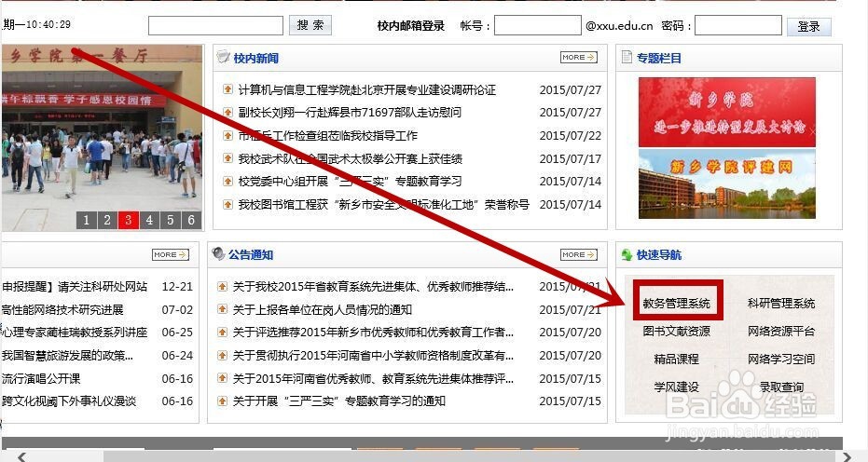The width and height of the screenshot is (868, 462).
Task: Click the horizontal scrollbar left arrow
Action: click(21, 456)
